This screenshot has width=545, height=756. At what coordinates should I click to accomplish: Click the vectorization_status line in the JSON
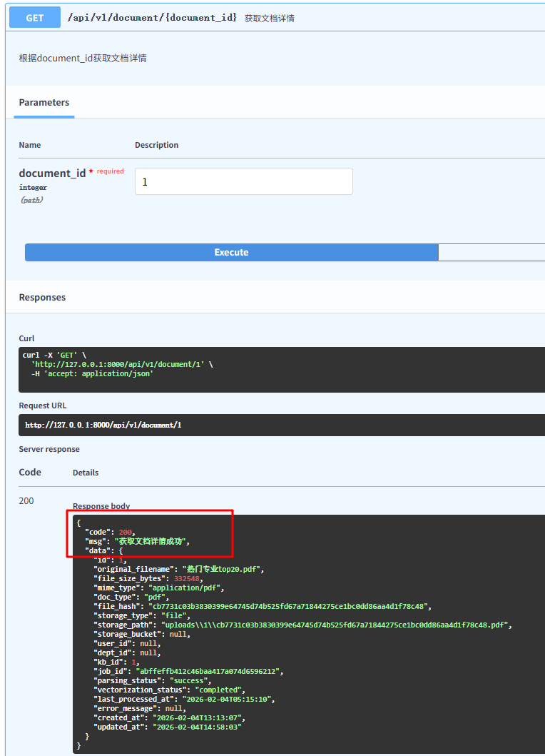[x=170, y=690]
